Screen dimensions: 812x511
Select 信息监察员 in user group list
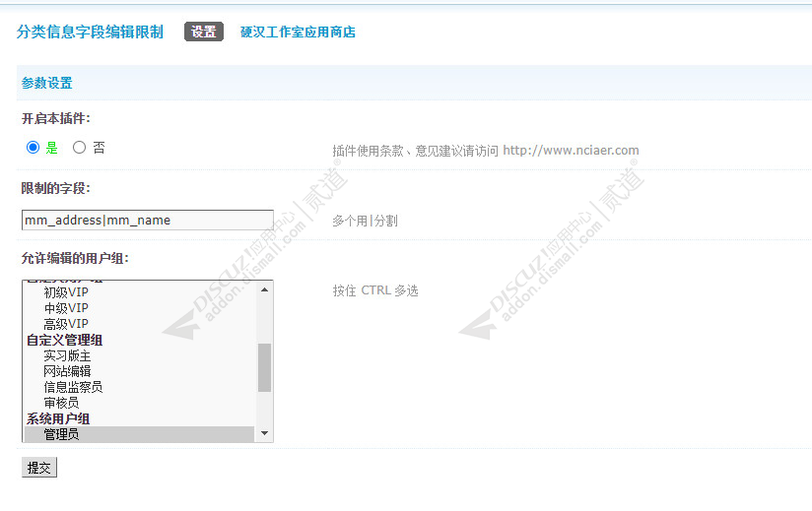pyautogui.click(x=73, y=387)
